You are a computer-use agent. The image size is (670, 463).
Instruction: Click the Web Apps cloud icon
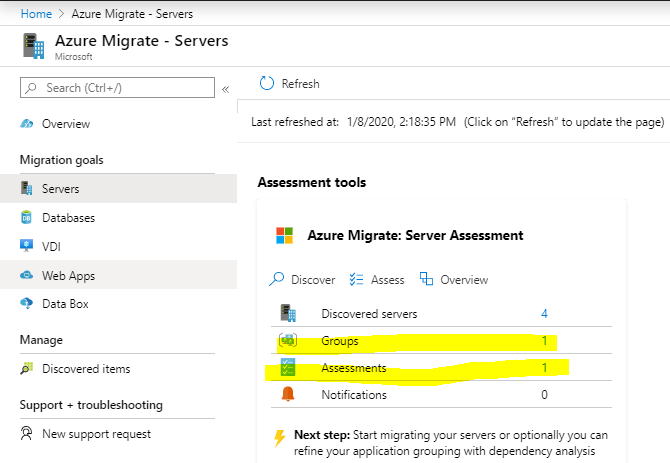(26, 275)
